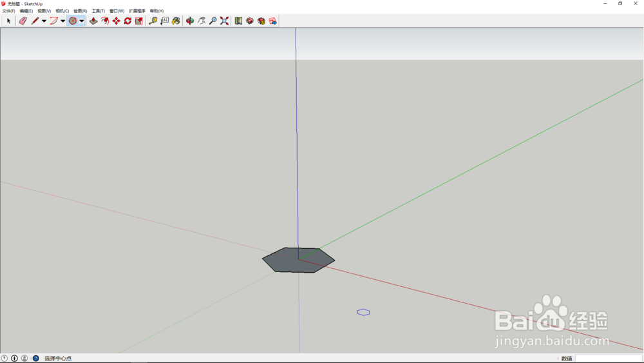Expand the Line tool dropdown arrow

pos(44,21)
